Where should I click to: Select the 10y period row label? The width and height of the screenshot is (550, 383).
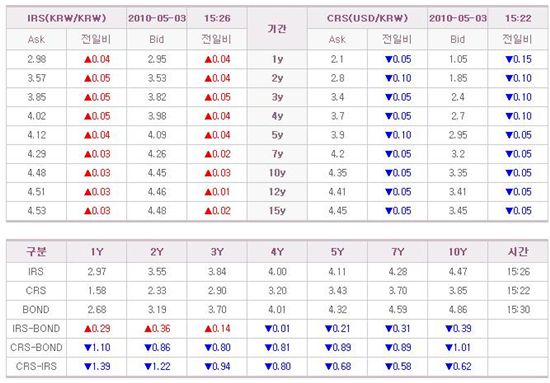277,173
